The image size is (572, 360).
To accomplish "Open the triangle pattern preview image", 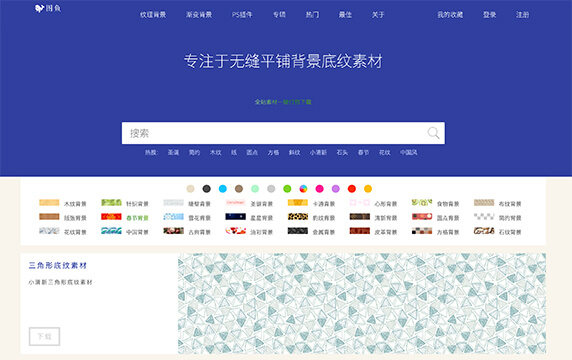I will (x=362, y=303).
